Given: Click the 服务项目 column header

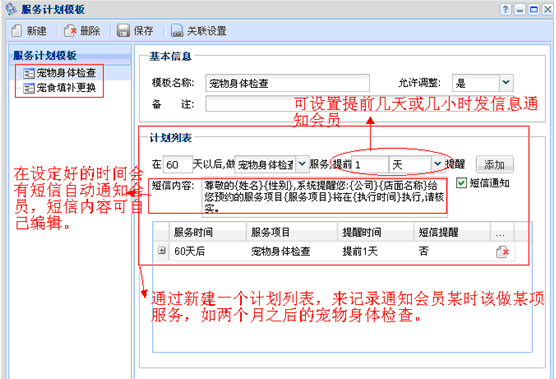Looking at the screenshot, I should (x=292, y=232).
